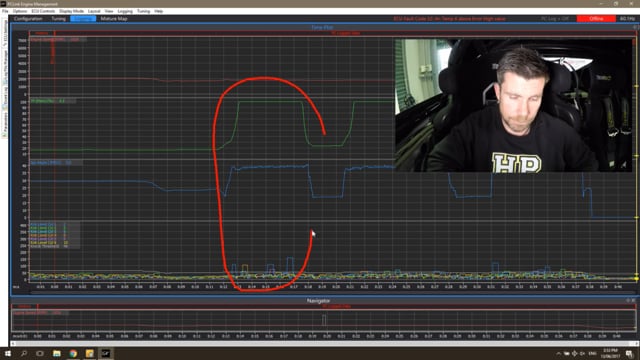
Task: Click the red Offline connection button
Action: tap(596, 19)
